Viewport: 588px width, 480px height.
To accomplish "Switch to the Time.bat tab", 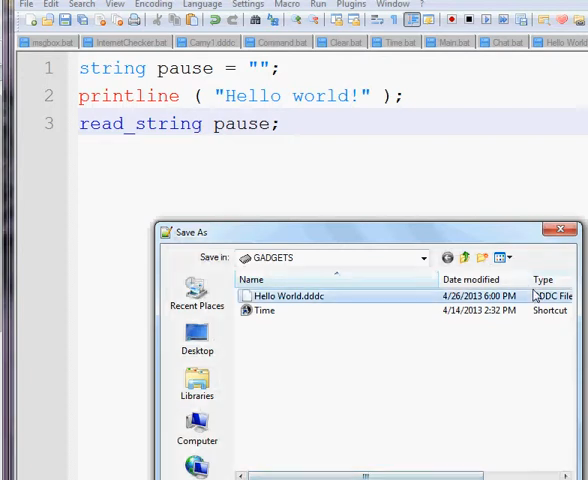I will [x=395, y=43].
